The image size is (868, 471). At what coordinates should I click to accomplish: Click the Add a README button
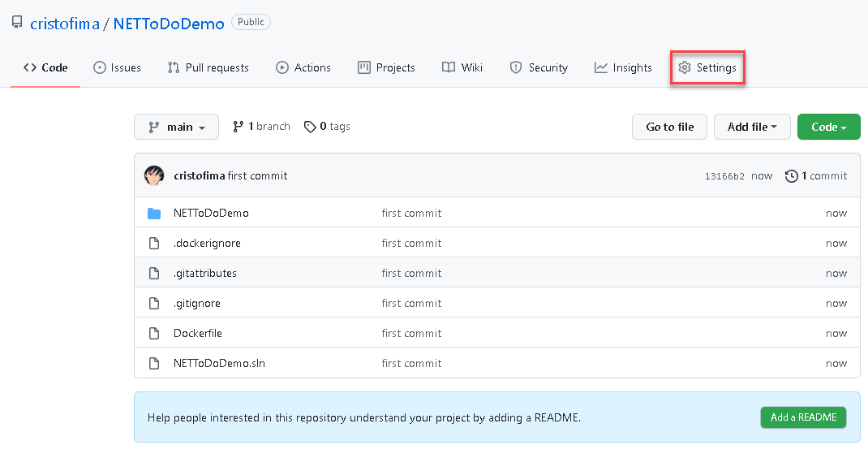click(803, 417)
